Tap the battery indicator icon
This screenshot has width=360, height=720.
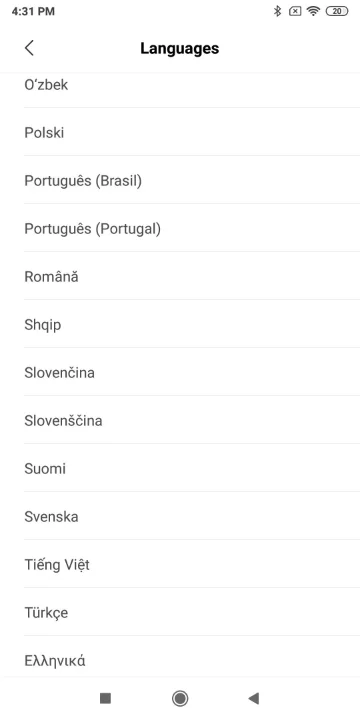[337, 11]
